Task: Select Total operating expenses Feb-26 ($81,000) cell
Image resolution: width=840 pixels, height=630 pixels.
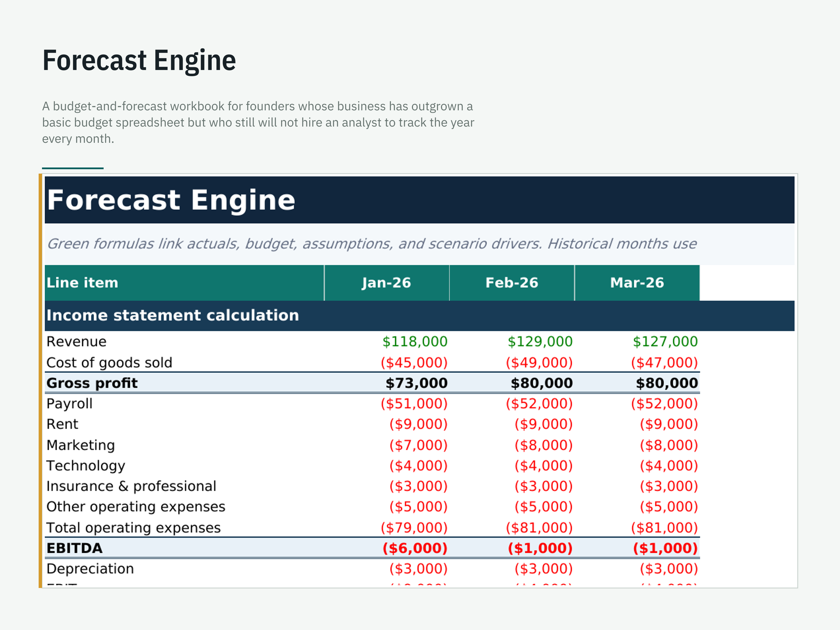Action: (539, 528)
